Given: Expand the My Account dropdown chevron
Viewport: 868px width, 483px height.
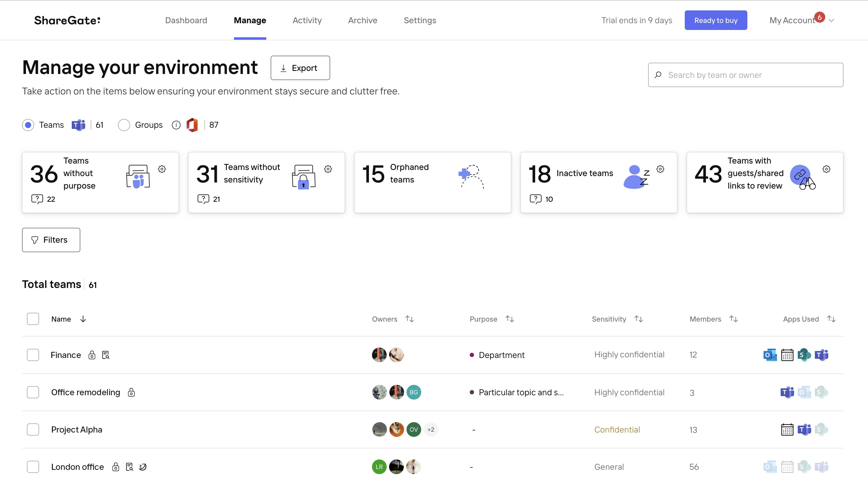Looking at the screenshot, I should tap(832, 20).
